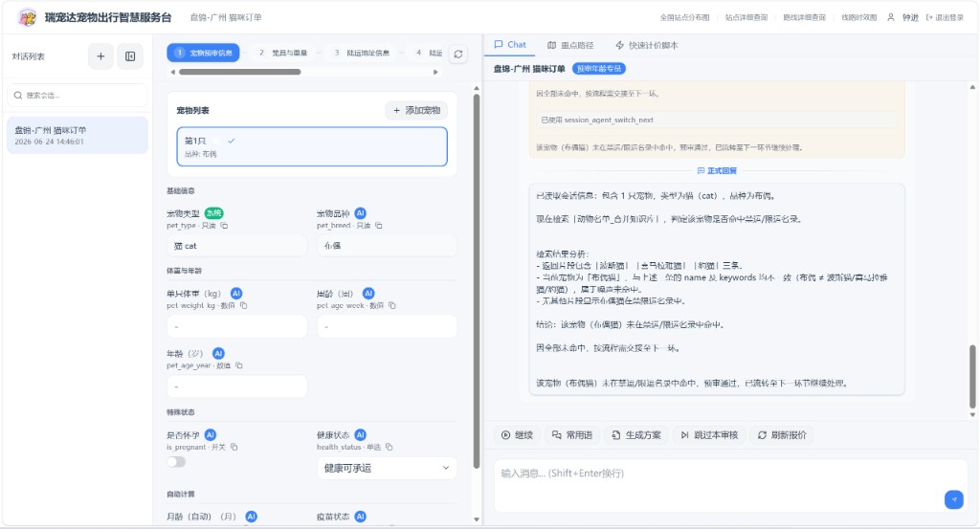This screenshot has height=529, width=980.
Task: Click the chat panel scroll down arrow
Action: click(x=972, y=415)
